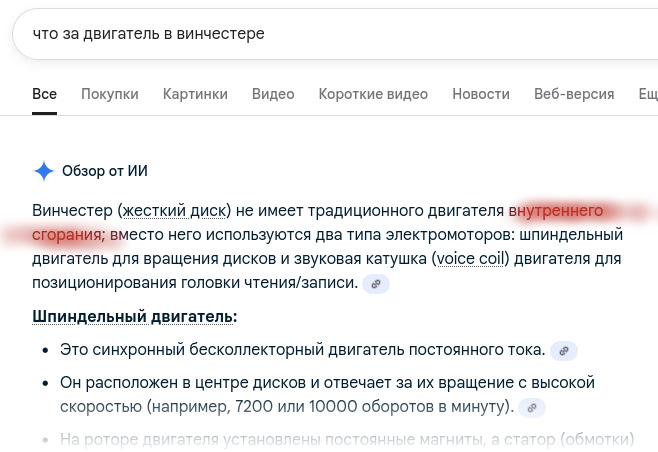Click the Обзор от ИИ label
The width and height of the screenshot is (658, 452).
click(105, 171)
